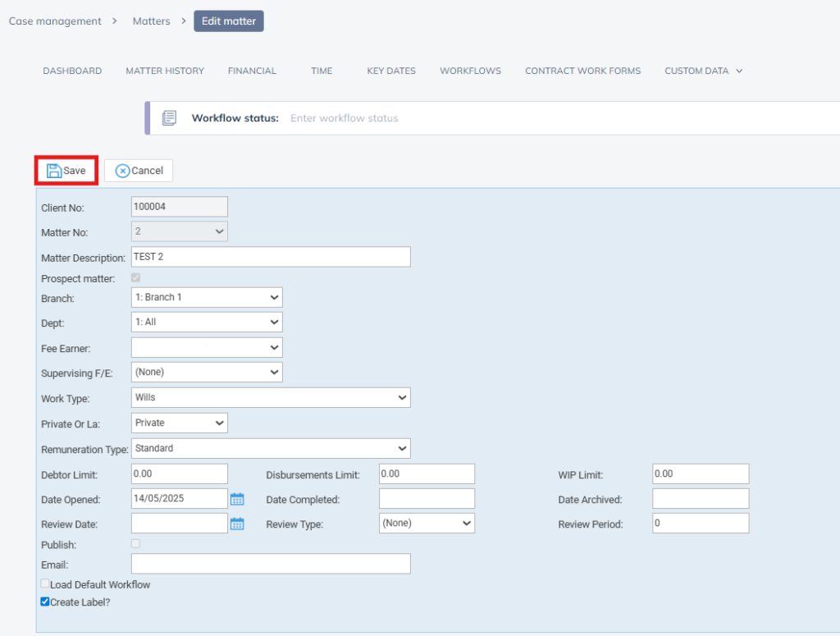840x636 pixels.
Task: Open the Review Date calendar picker
Action: tap(237, 524)
